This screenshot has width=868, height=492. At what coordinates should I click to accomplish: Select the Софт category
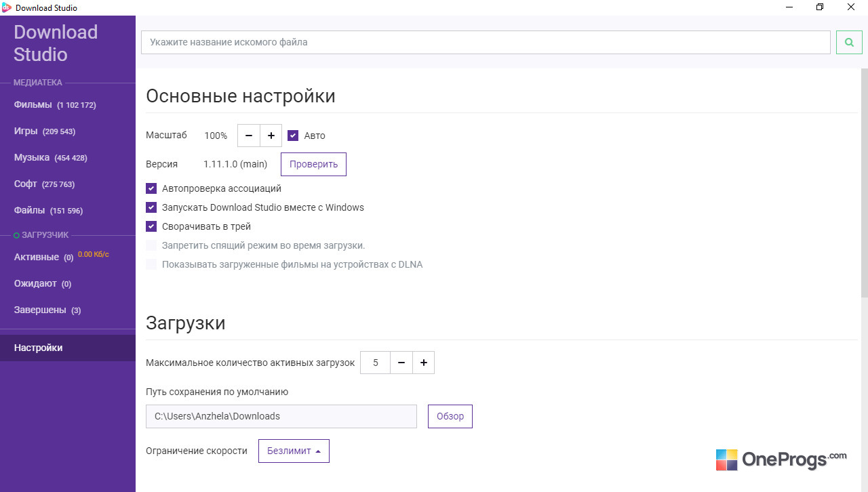click(x=68, y=184)
